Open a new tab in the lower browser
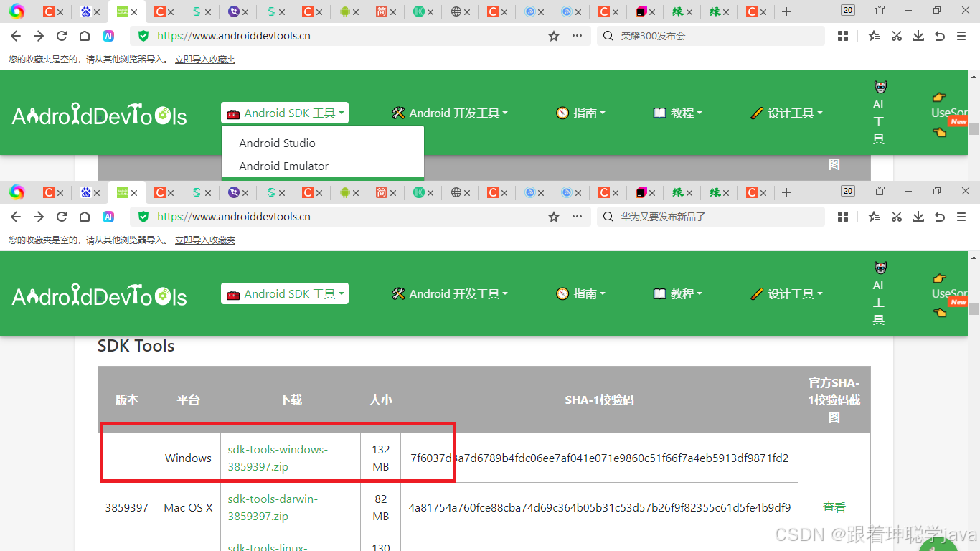This screenshot has width=980, height=551. pyautogui.click(x=786, y=192)
